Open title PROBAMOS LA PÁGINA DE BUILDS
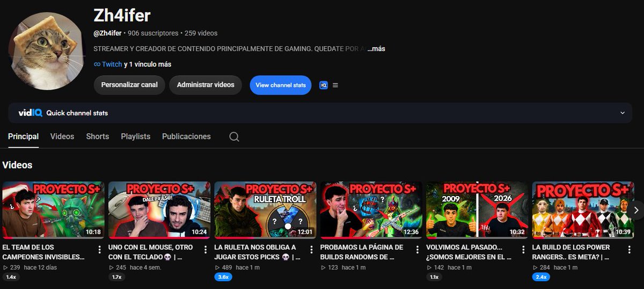This screenshot has width=644, height=289. tap(362, 252)
